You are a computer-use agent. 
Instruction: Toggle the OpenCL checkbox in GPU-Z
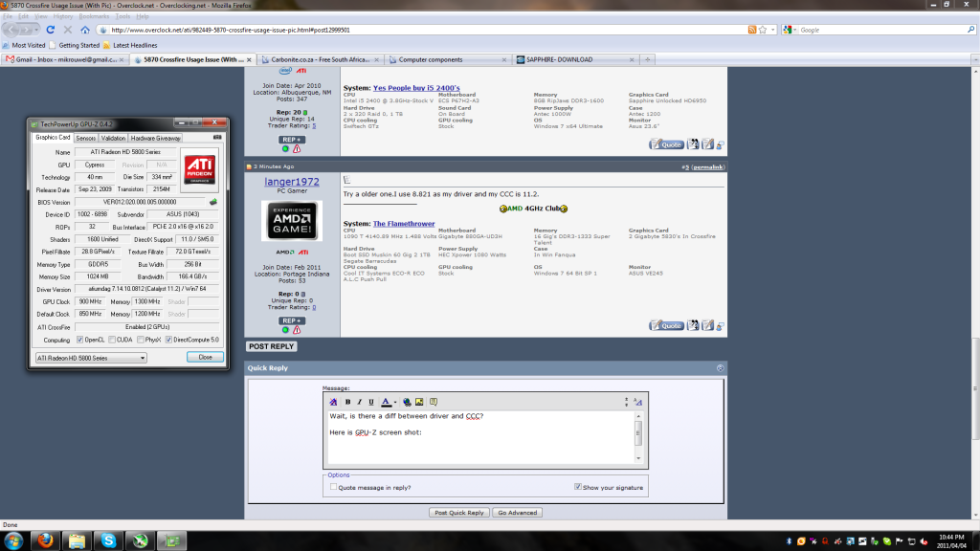80,340
